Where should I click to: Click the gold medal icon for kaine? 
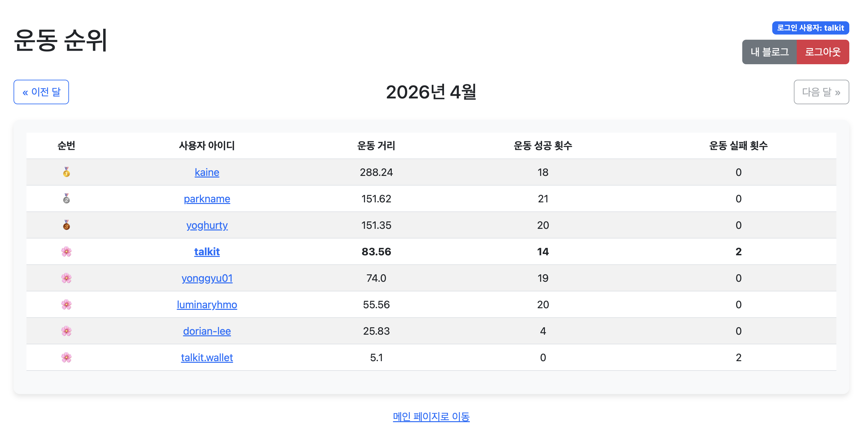point(66,172)
